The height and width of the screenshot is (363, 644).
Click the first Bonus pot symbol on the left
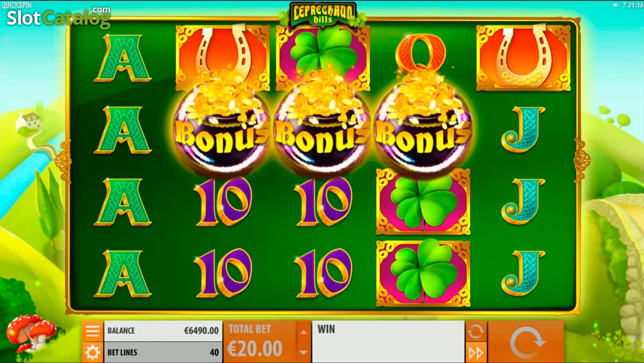[x=221, y=126]
